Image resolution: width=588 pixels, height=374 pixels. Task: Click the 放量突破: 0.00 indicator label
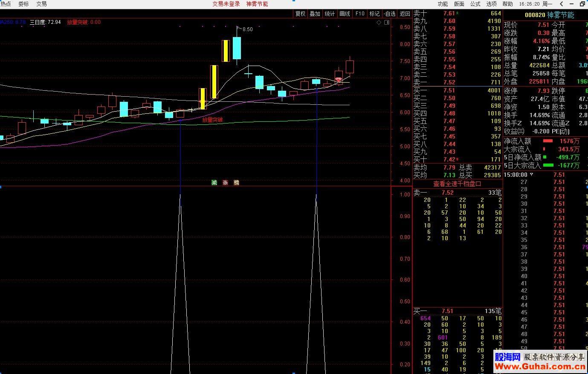pyautogui.click(x=84, y=22)
